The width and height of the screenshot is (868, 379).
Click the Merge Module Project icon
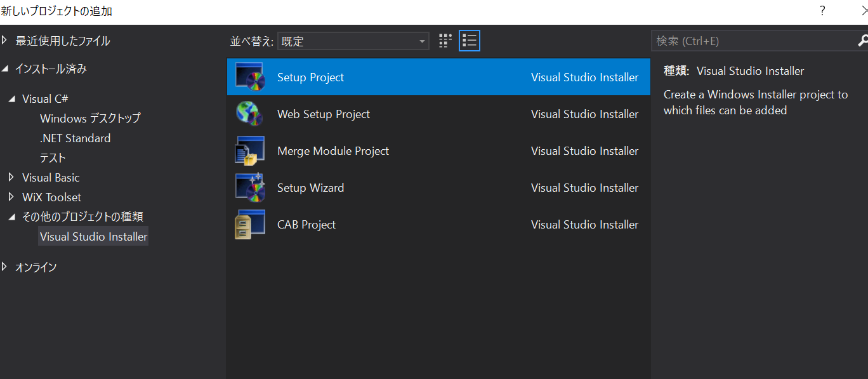click(250, 150)
